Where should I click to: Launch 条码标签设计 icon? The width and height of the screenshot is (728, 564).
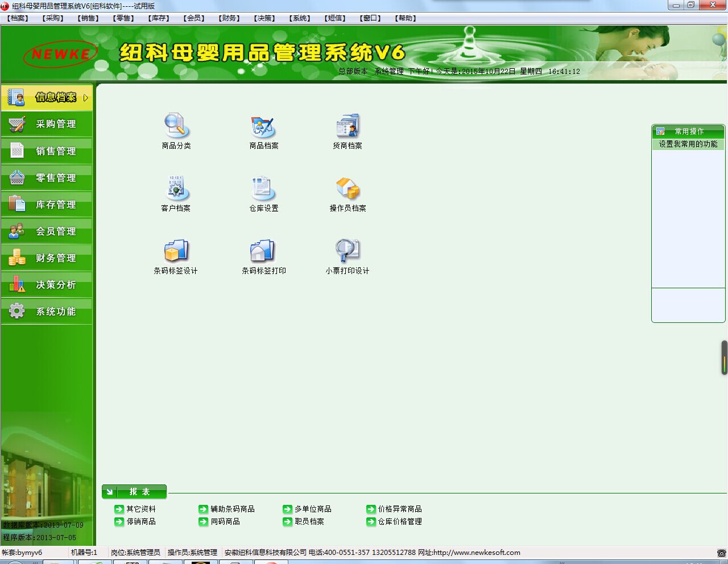(176, 251)
